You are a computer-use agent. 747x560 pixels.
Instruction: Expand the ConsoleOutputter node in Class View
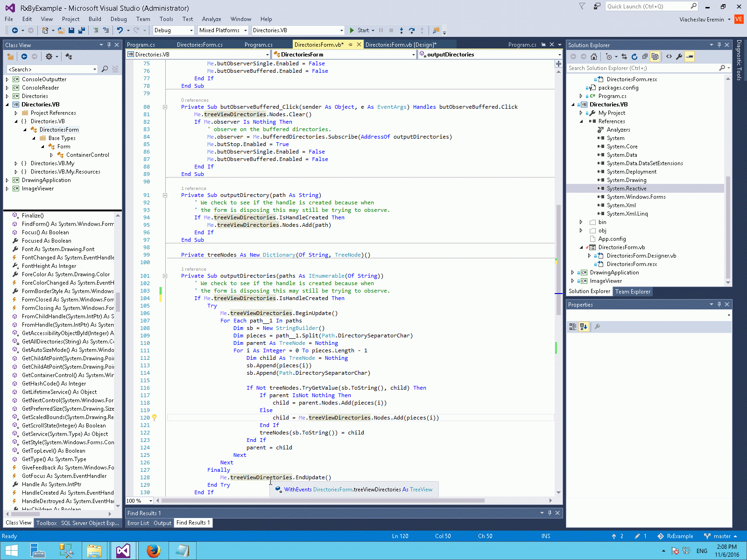[7, 79]
